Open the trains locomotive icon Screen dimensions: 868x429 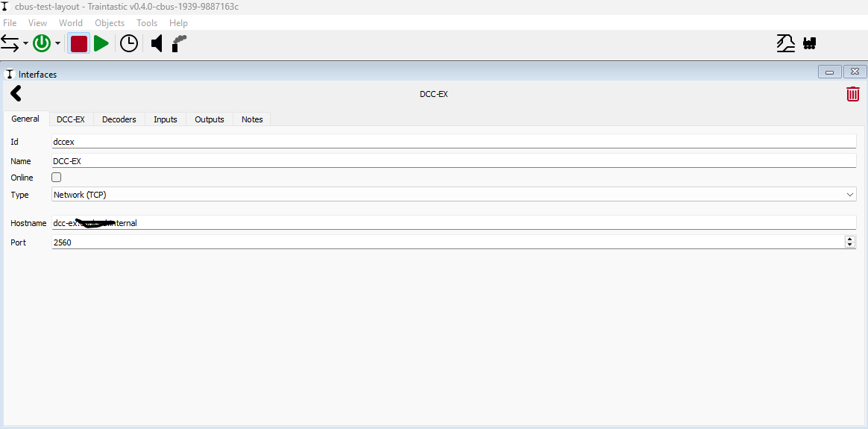coord(810,44)
